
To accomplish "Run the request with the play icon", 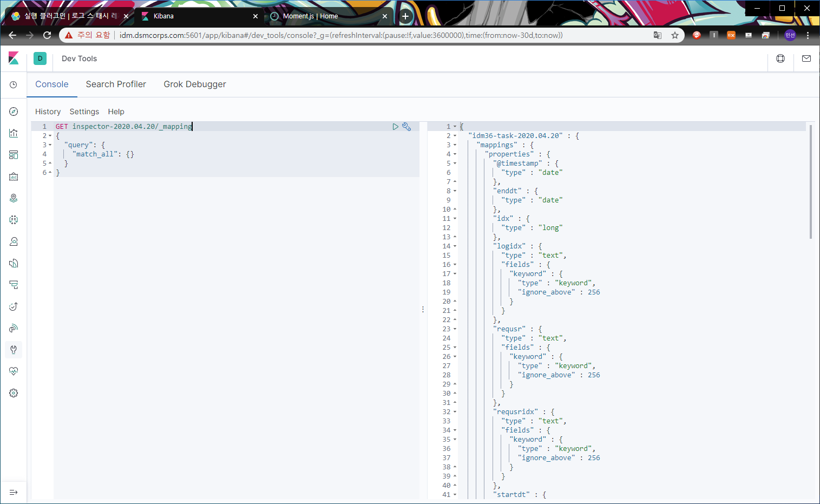I will [x=396, y=127].
